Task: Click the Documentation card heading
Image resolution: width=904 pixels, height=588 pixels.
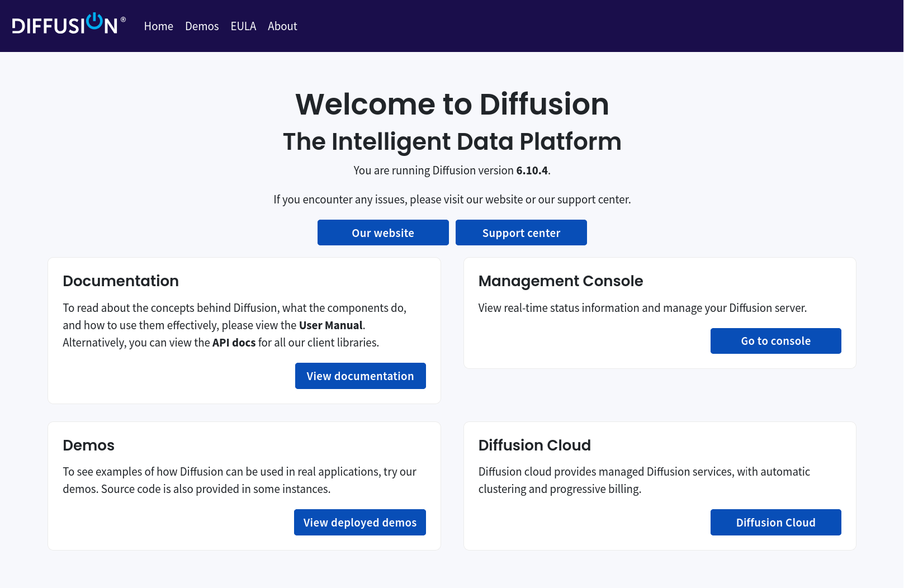Action: click(121, 281)
